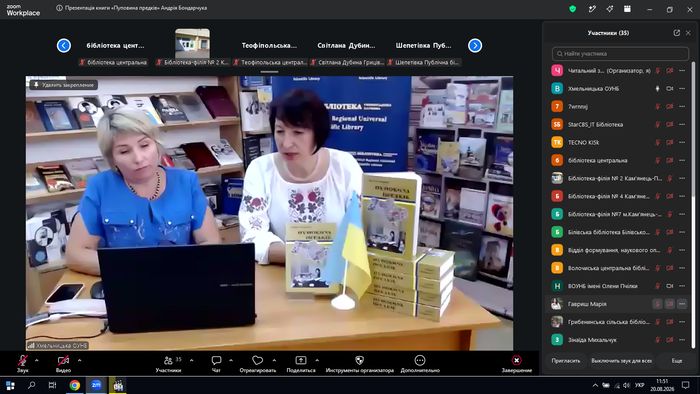
Task: Open more options for TECNO KI5k
Action: 682,142
